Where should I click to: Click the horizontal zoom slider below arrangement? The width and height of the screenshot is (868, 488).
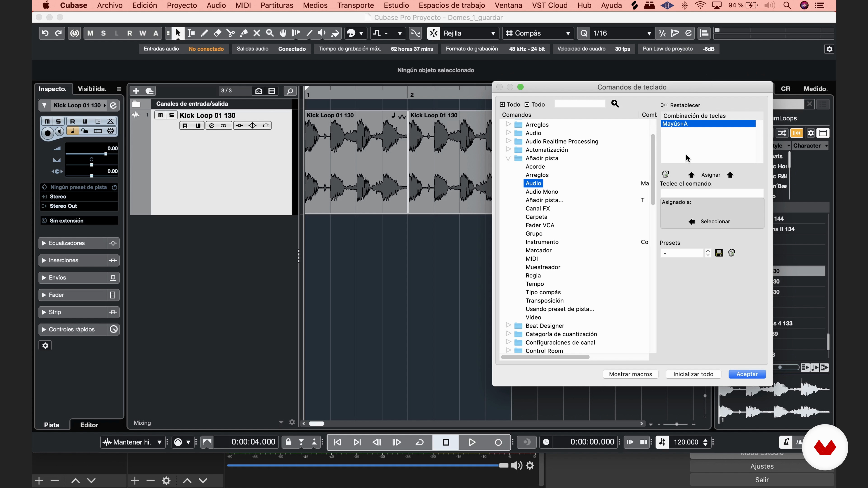click(x=676, y=424)
